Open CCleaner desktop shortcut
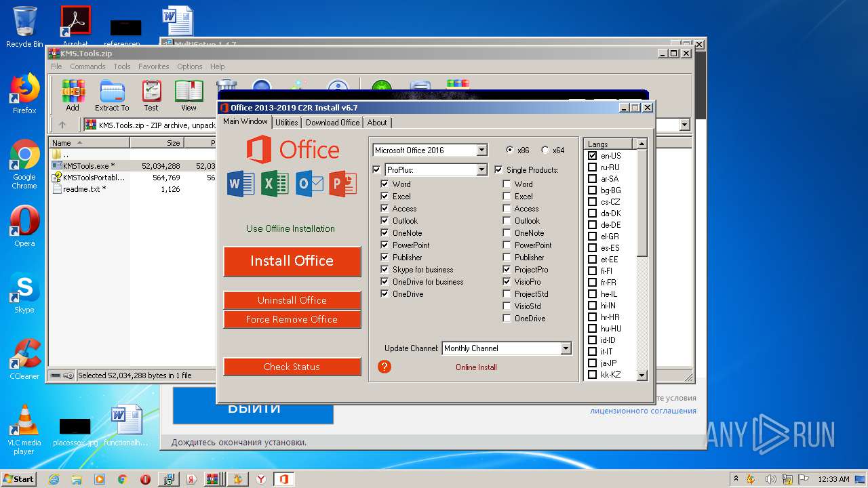The width and height of the screenshot is (868, 488). click(24, 359)
